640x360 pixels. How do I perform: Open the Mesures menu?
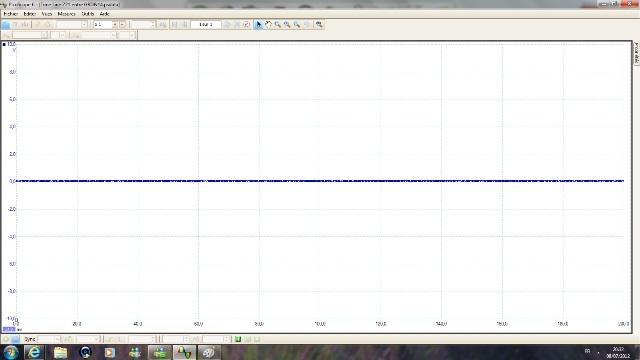(67, 14)
